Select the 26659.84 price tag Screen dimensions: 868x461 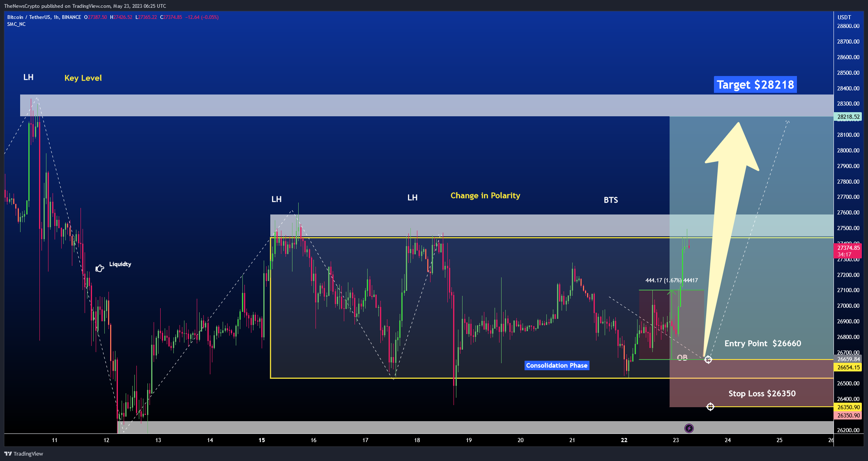pos(848,359)
